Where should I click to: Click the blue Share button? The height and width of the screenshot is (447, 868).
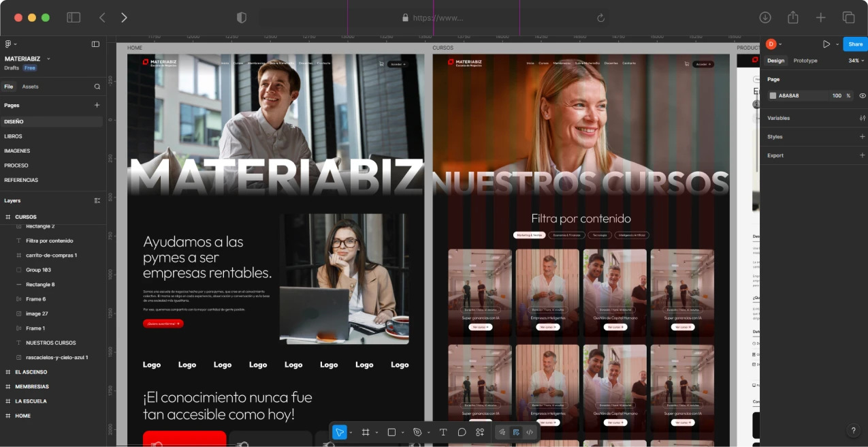click(x=855, y=44)
